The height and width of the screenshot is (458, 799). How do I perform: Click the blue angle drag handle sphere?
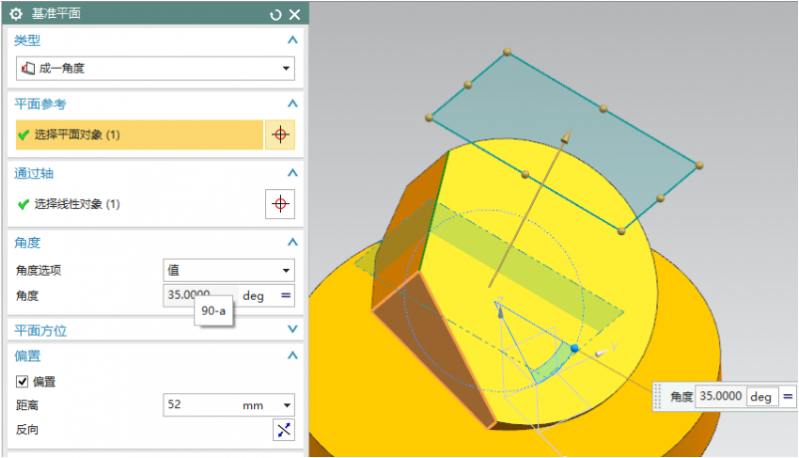pyautogui.click(x=574, y=348)
